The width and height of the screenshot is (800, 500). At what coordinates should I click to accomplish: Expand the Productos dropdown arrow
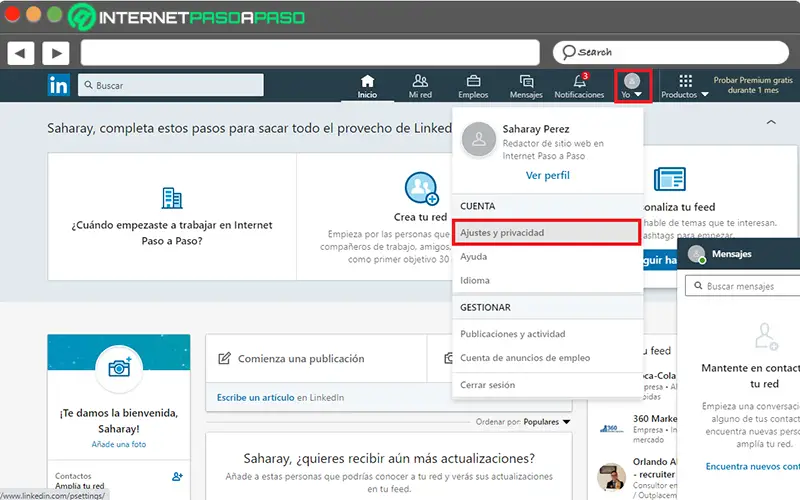(x=705, y=94)
